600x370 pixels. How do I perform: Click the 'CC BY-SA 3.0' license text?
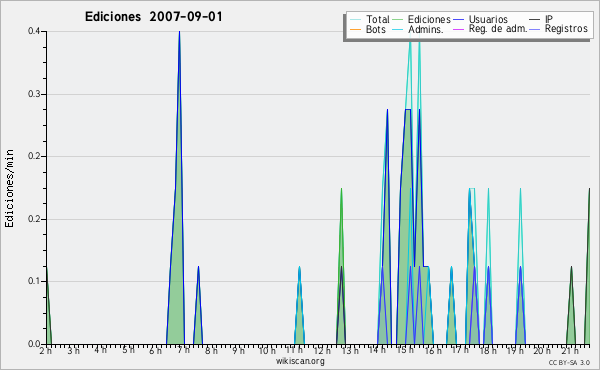[569, 362]
